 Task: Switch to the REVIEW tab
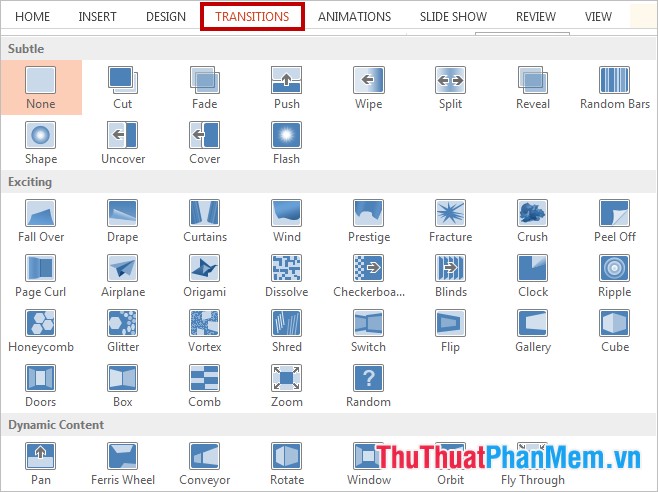pos(536,17)
